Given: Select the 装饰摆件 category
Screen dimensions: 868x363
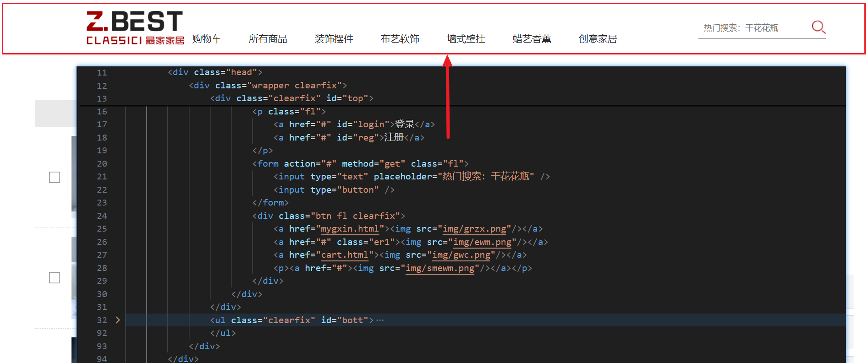Looking at the screenshot, I should pyautogui.click(x=334, y=39).
